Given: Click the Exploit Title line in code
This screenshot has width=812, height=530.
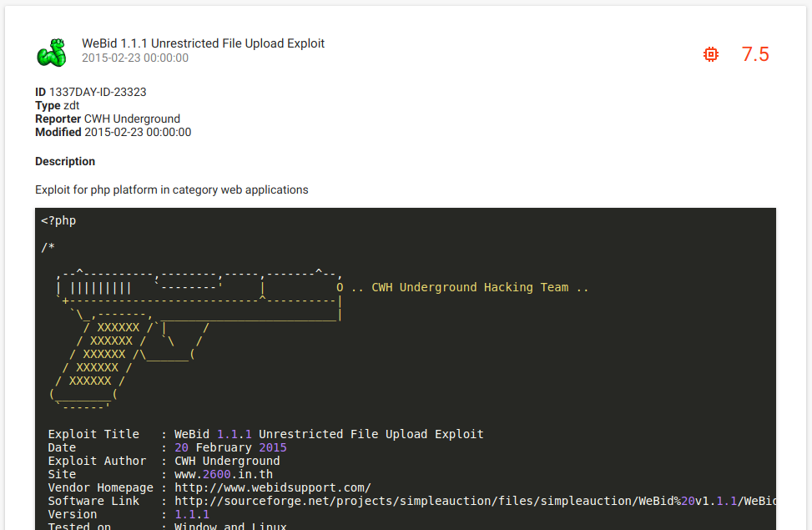Looking at the screenshot, I should click(265, 434).
